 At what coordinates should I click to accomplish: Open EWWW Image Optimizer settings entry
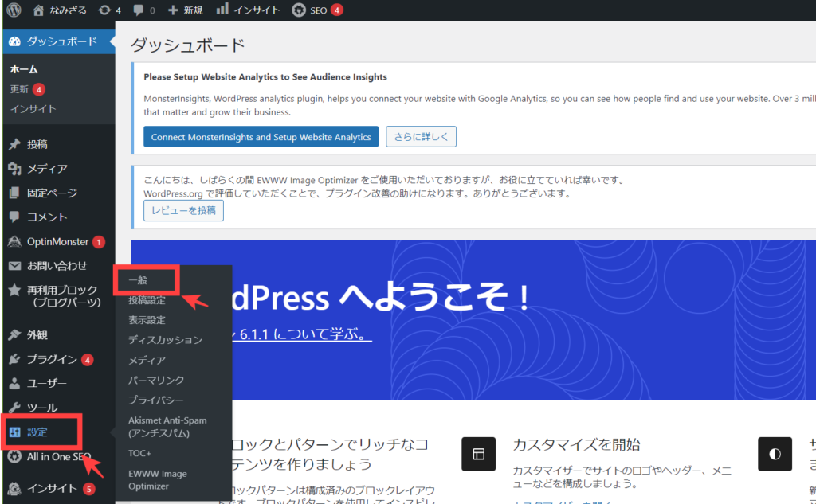coord(157,480)
